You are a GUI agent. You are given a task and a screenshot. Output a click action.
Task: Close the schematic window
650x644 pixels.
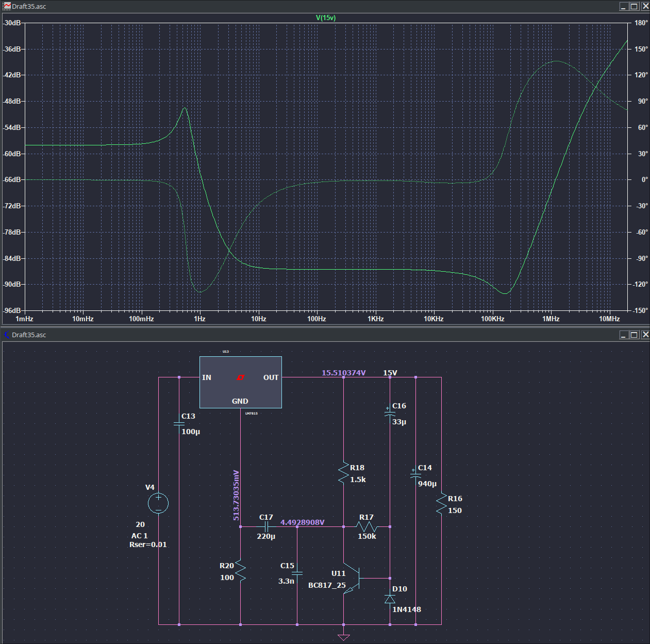point(645,335)
